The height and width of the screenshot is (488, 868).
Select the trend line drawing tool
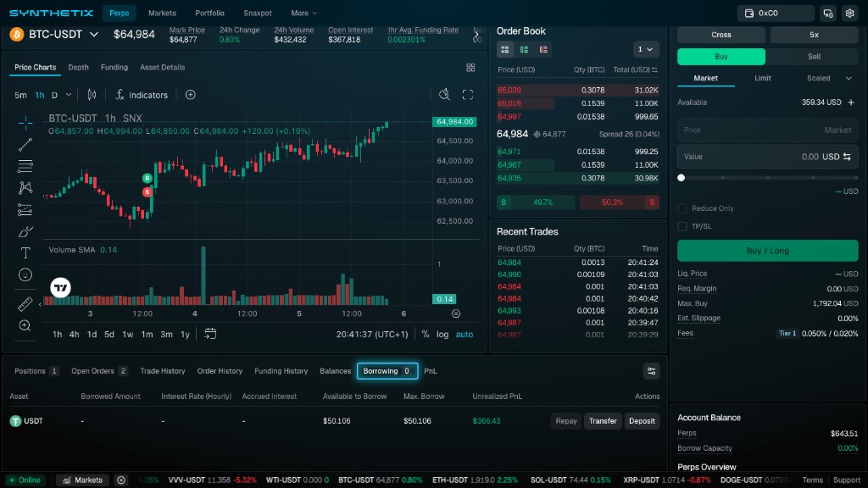click(x=25, y=144)
